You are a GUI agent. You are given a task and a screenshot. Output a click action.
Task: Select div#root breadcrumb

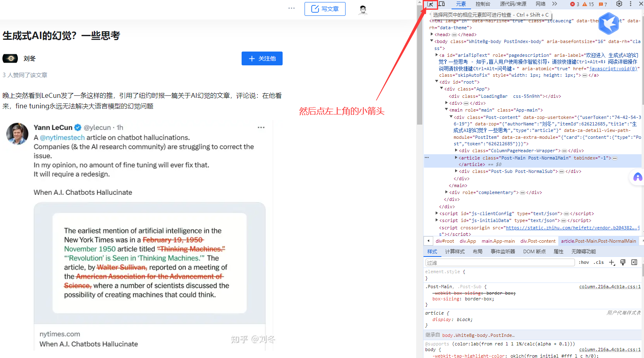[445, 241]
